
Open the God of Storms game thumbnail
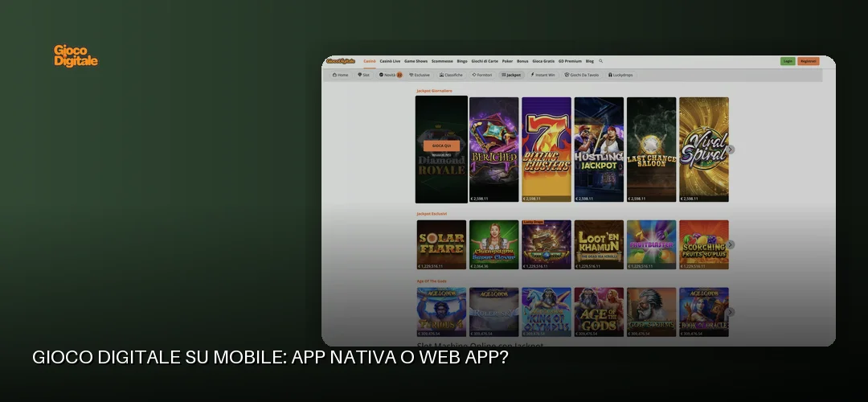pyautogui.click(x=652, y=312)
